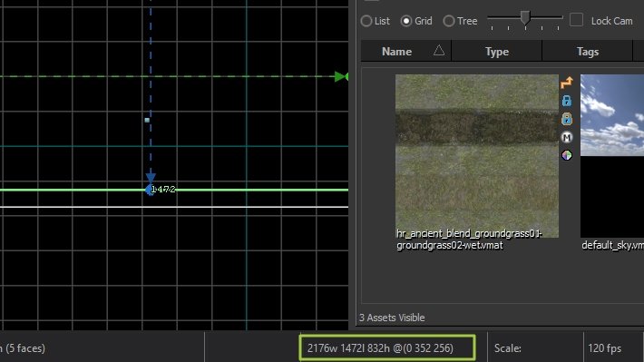Click the '3 Assets Visible' status text

pos(392,318)
